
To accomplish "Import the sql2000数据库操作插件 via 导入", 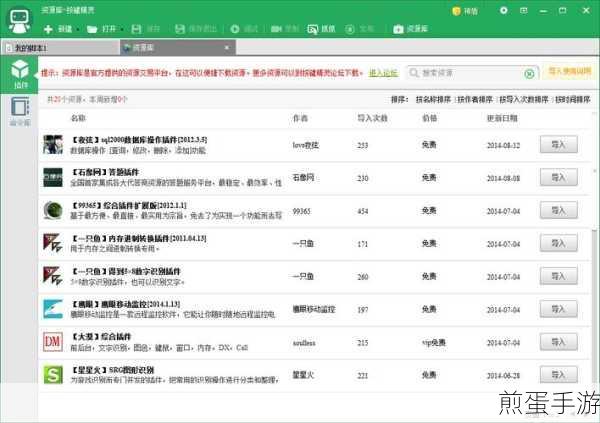I will tap(559, 145).
